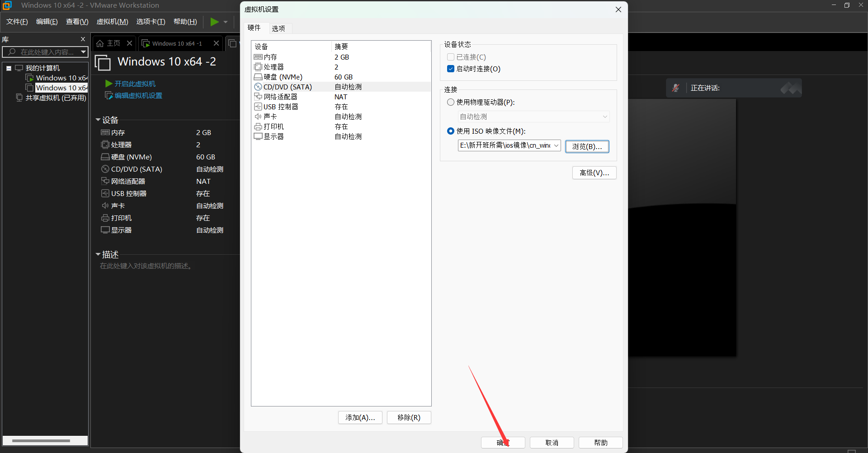This screenshot has height=453, width=868.
Task: Collapse the 设备 section in the main window
Action: click(x=98, y=120)
